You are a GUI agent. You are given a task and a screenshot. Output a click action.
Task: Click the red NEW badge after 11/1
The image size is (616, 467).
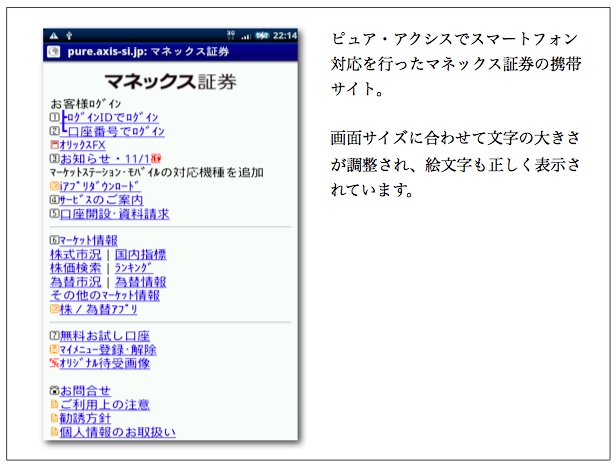pyautogui.click(x=156, y=158)
